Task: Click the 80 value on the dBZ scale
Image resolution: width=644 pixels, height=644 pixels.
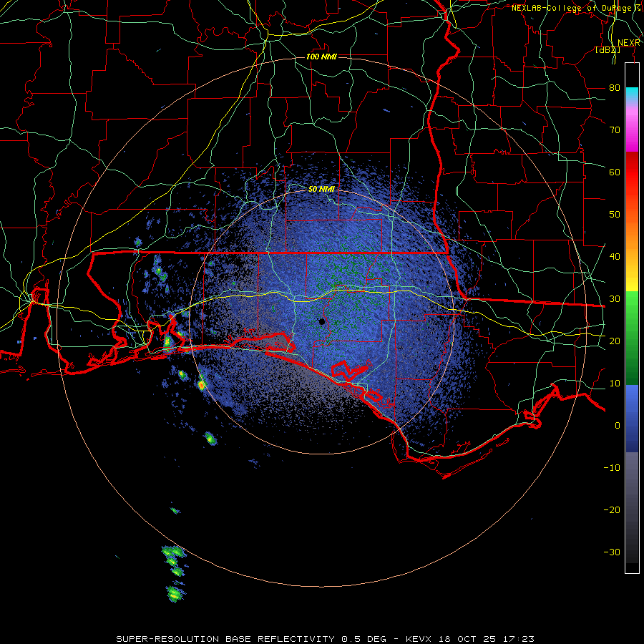Action: pos(615,87)
